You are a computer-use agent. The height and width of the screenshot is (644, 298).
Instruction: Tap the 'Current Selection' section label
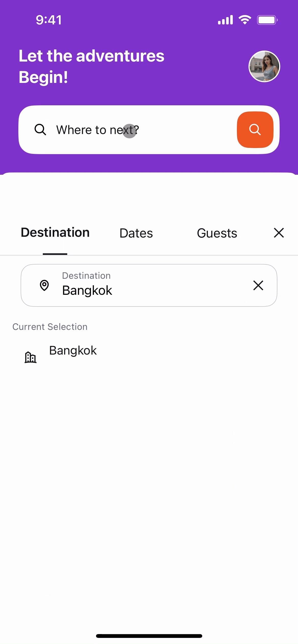(50, 327)
